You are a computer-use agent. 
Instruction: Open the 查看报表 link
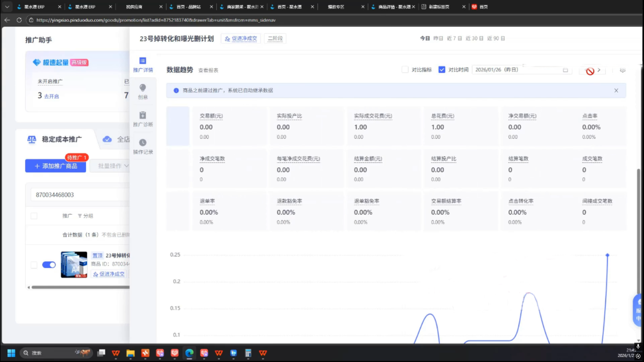point(208,70)
